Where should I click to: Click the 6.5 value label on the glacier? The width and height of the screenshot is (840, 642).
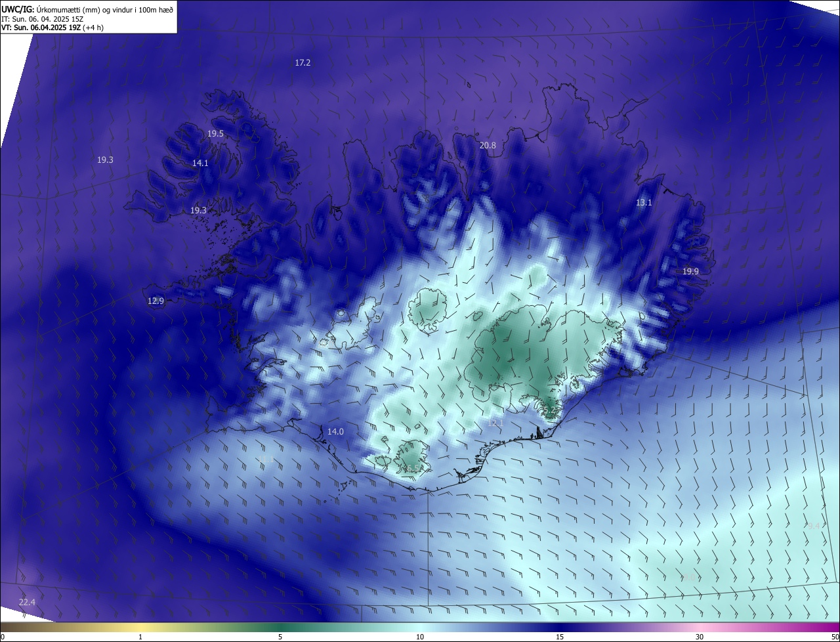[x=413, y=468]
